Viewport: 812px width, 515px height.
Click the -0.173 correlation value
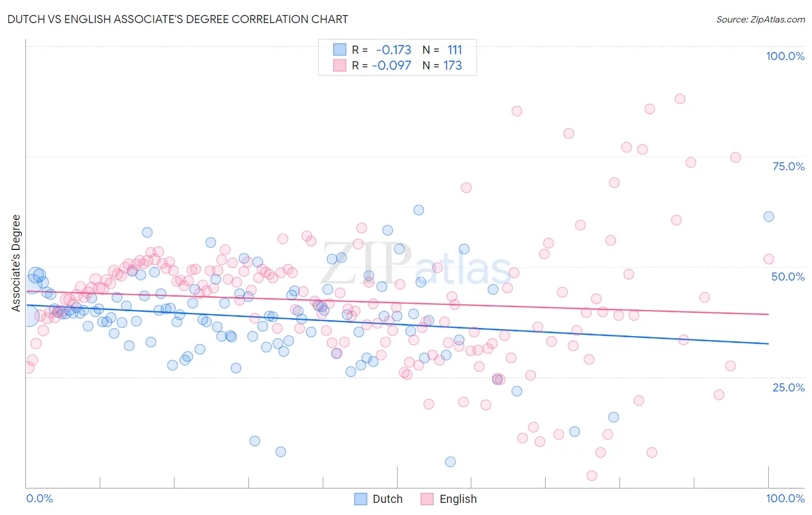pos(393,50)
